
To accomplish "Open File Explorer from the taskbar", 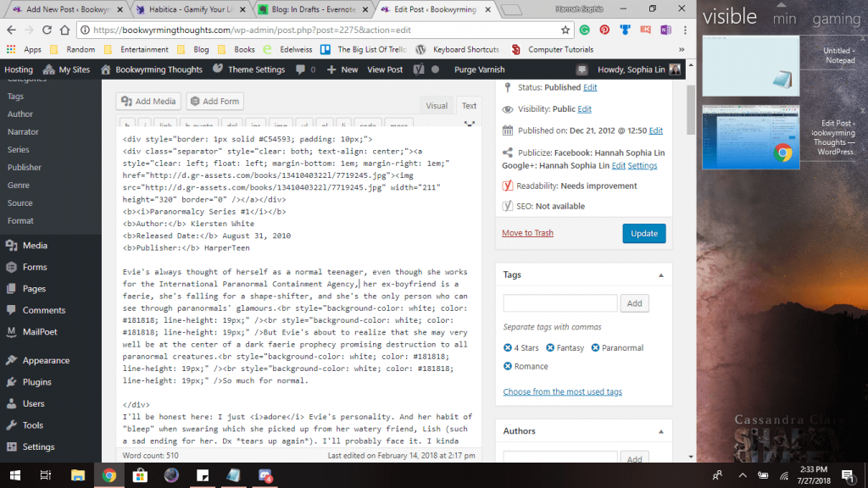I will [x=77, y=475].
